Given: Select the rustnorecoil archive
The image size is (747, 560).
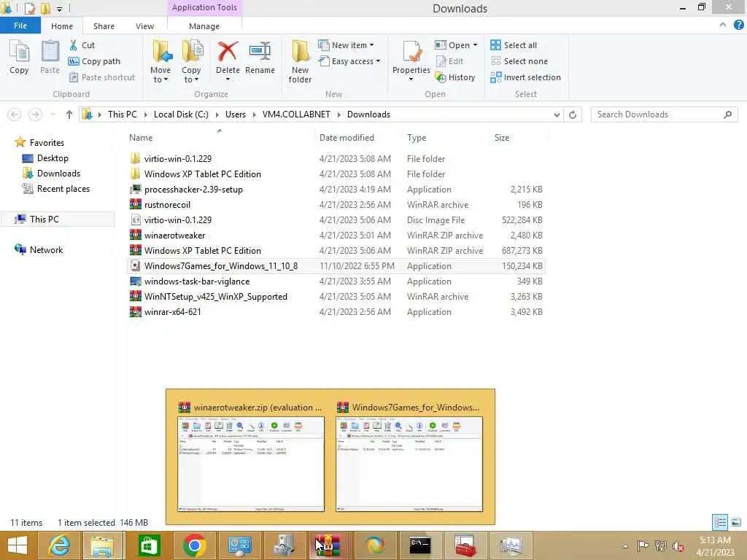Looking at the screenshot, I should (x=336, y=205).
